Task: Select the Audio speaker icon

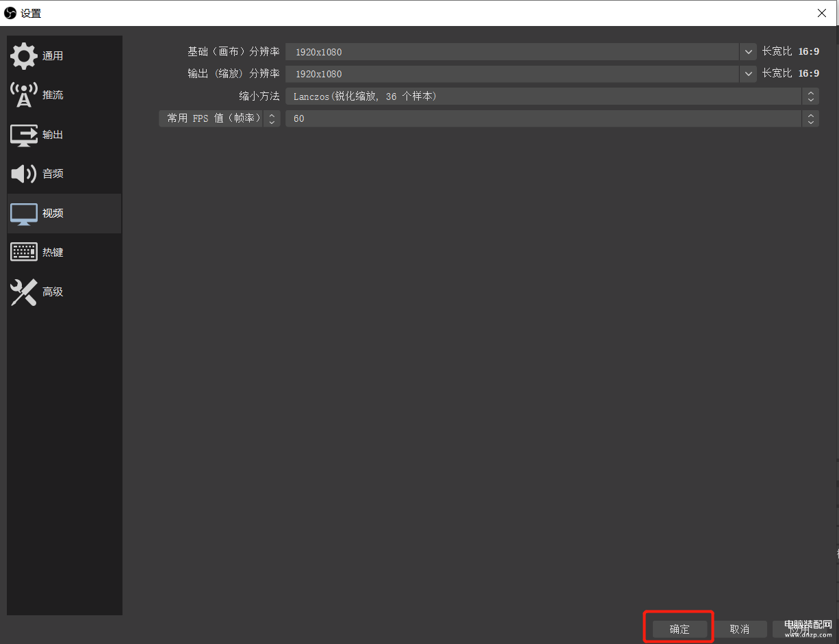Action: click(24, 174)
